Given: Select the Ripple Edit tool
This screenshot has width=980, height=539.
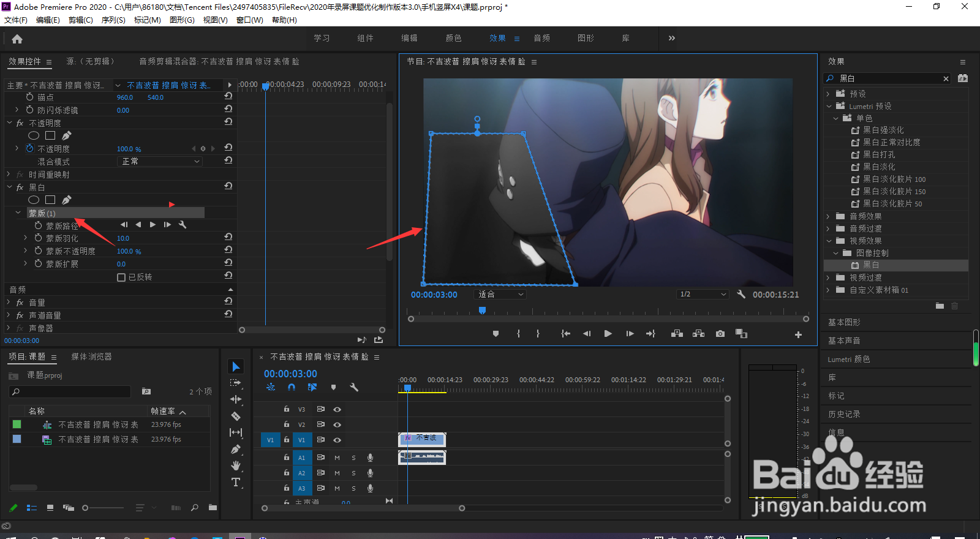Looking at the screenshot, I should pyautogui.click(x=236, y=399).
